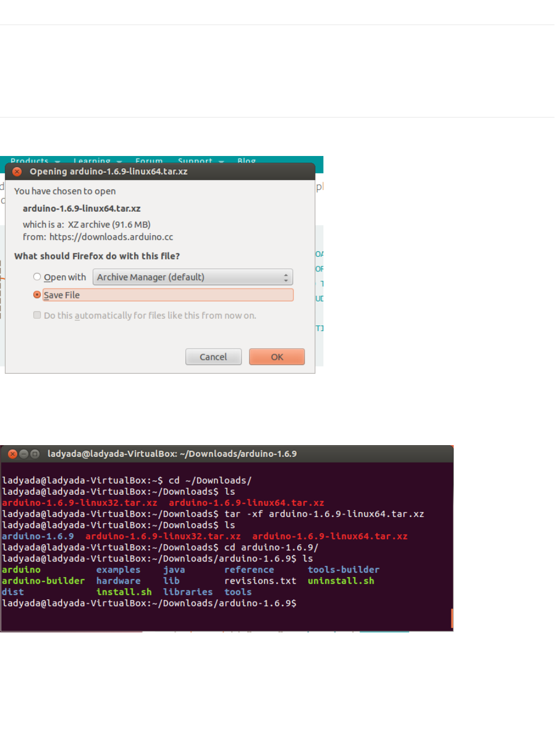555x756 pixels.
Task: Click the orange terminal scrollbar handle
Action: 452,618
